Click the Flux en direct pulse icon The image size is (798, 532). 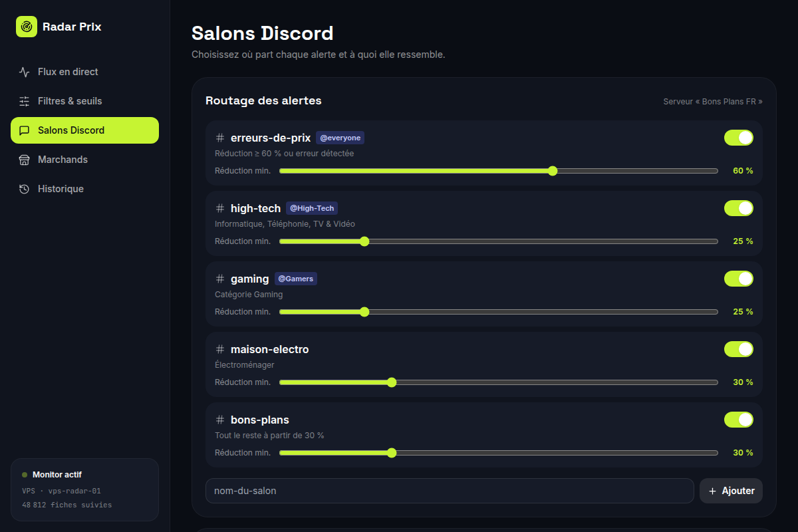tap(25, 72)
